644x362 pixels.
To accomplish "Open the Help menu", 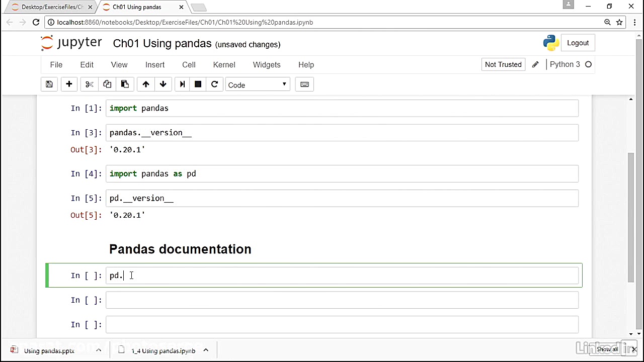I will [x=306, y=64].
